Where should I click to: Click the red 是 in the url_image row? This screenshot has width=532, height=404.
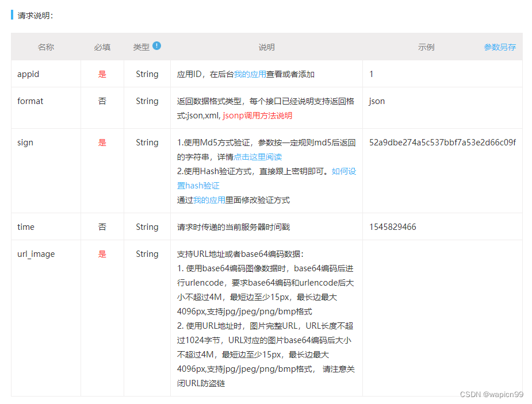[x=102, y=254]
